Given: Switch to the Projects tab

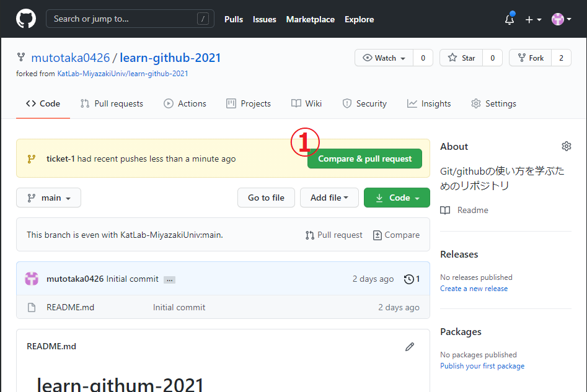Looking at the screenshot, I should [x=249, y=103].
